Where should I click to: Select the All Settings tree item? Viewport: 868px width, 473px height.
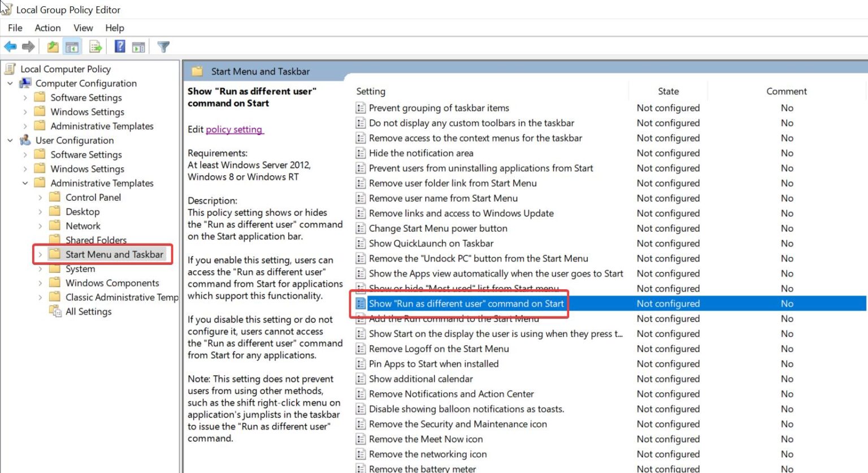tap(88, 311)
